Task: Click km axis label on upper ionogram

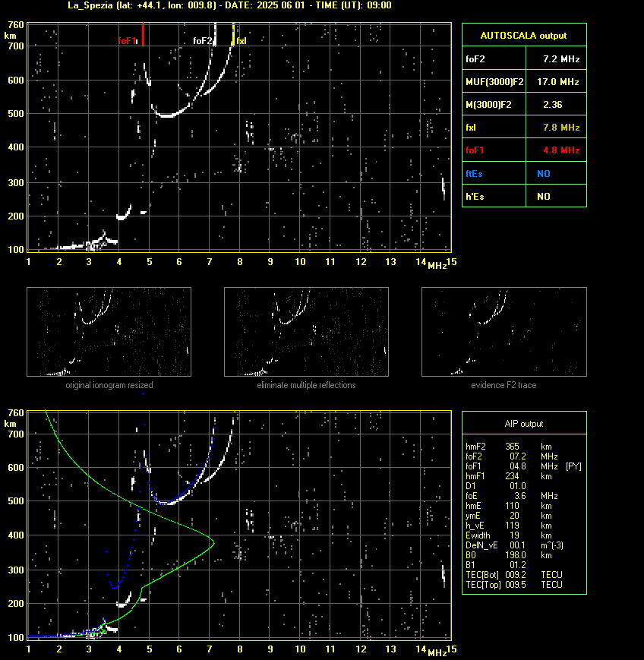Action: (x=10, y=36)
